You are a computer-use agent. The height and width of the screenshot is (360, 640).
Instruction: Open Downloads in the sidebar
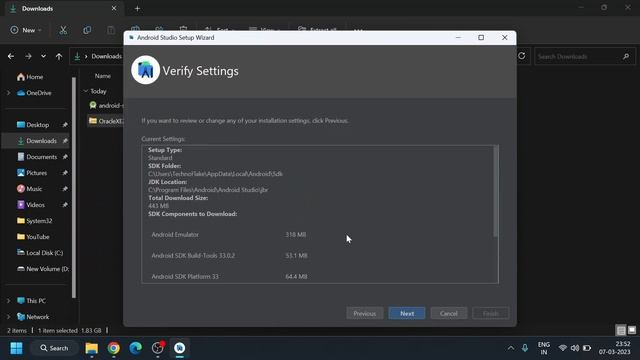point(37,141)
